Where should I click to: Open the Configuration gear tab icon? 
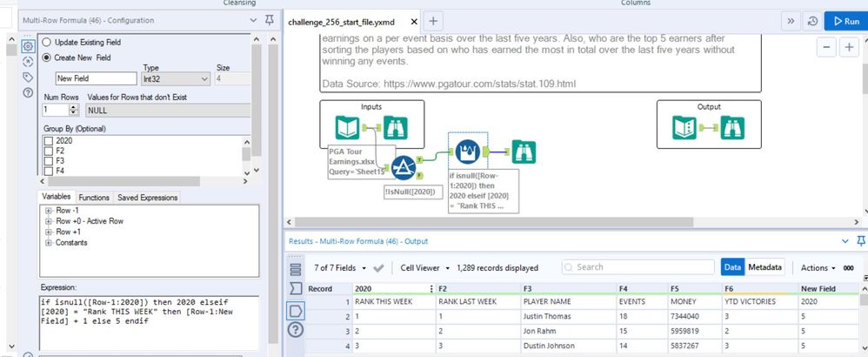[28, 46]
